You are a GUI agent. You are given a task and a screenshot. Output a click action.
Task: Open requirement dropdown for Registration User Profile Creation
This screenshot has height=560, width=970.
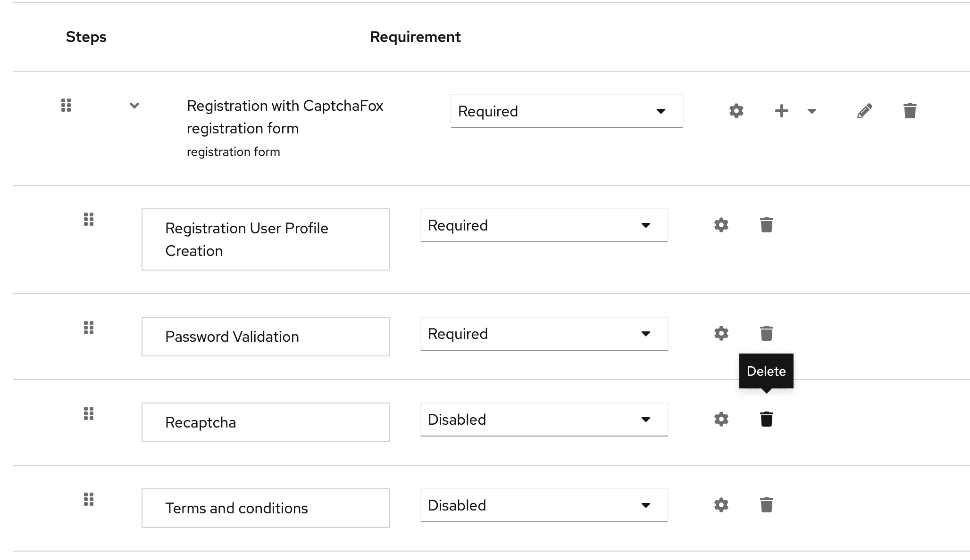(544, 225)
